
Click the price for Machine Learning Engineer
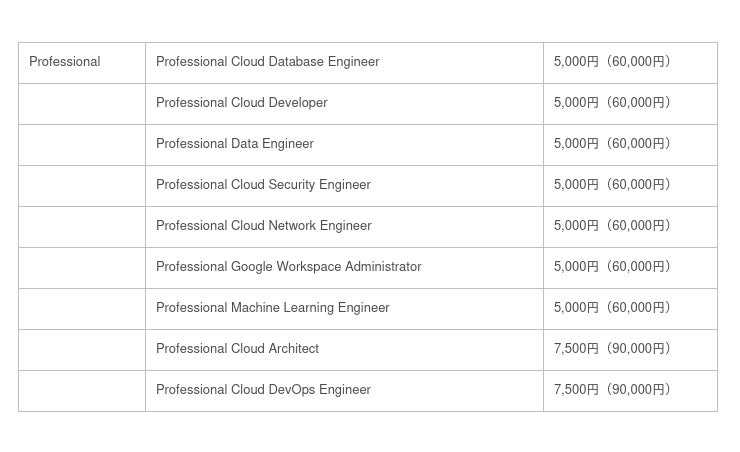(612, 308)
